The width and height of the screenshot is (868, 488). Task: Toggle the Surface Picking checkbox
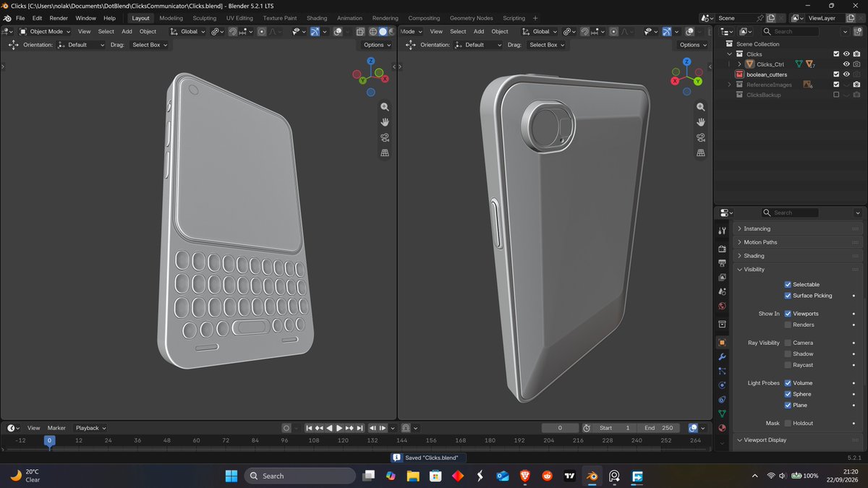pos(788,295)
